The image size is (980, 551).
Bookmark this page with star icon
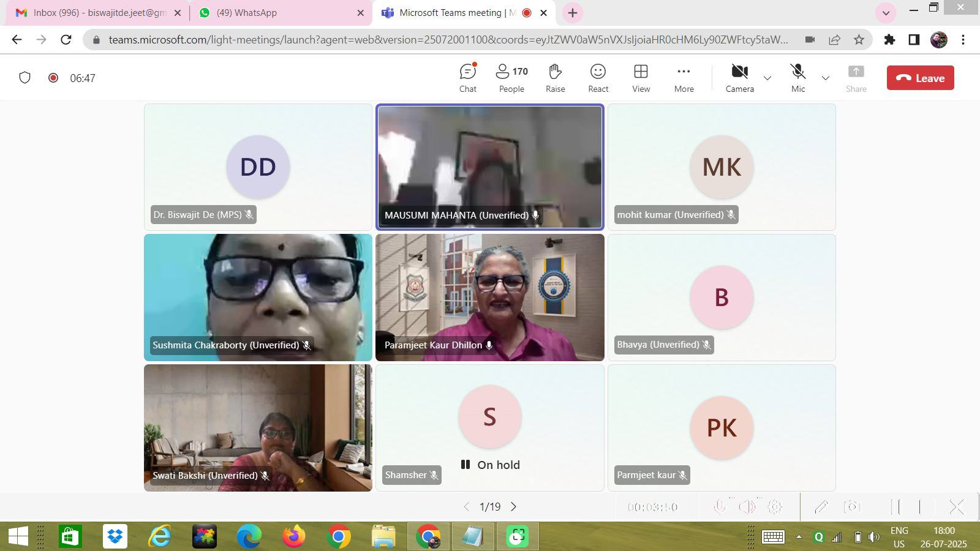pos(859,40)
